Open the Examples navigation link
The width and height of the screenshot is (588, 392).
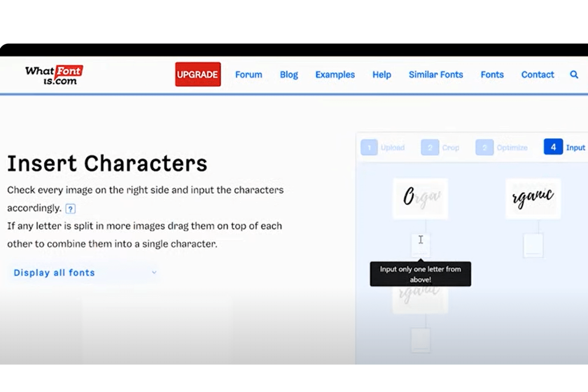pyautogui.click(x=335, y=74)
